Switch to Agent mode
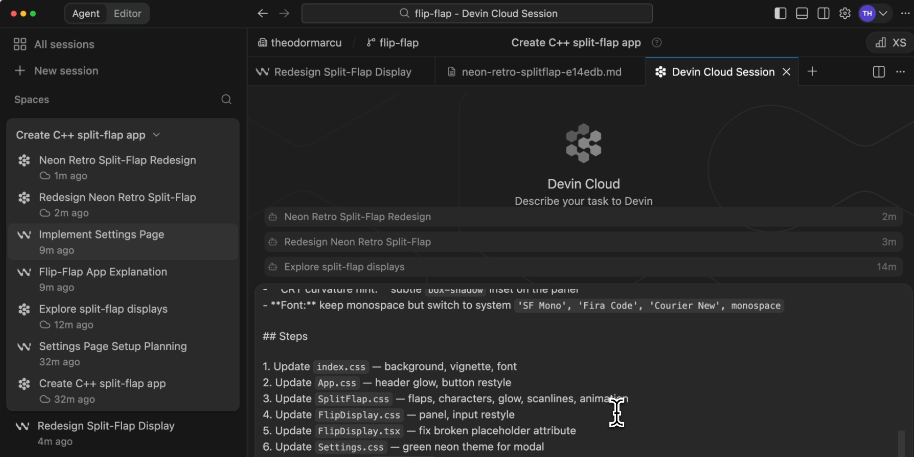The height and width of the screenshot is (457, 914). (86, 13)
